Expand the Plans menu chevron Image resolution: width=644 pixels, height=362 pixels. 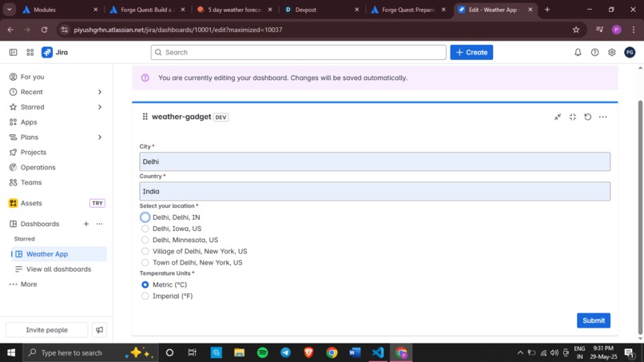(x=100, y=137)
